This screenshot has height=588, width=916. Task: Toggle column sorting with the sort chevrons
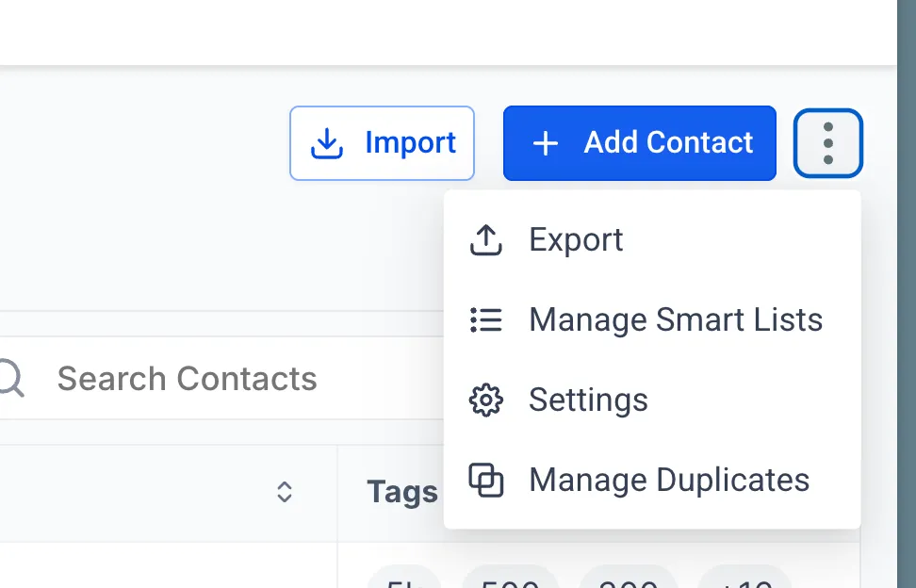(x=285, y=492)
